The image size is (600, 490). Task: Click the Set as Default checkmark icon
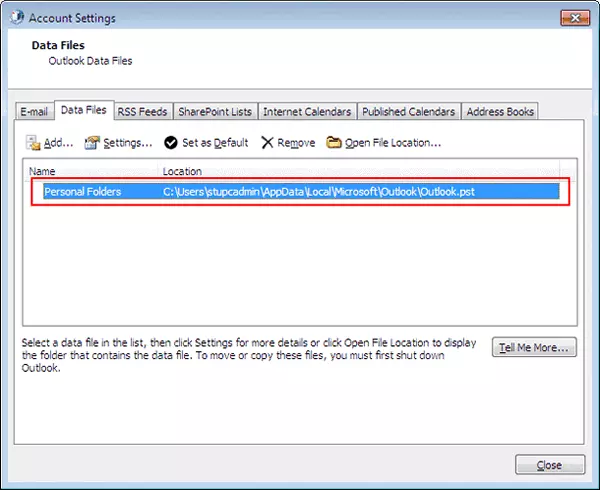coord(171,143)
